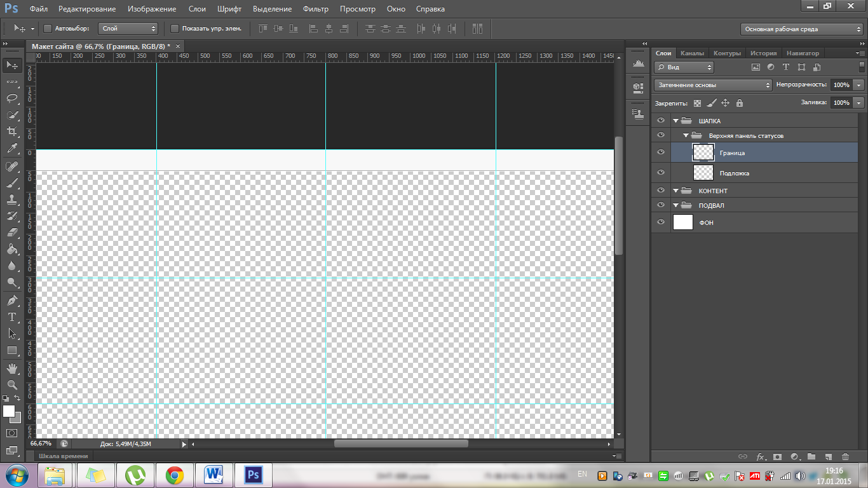868x488 pixels.
Task: Enable the Автовыбор checkbox
Action: click(x=48, y=29)
